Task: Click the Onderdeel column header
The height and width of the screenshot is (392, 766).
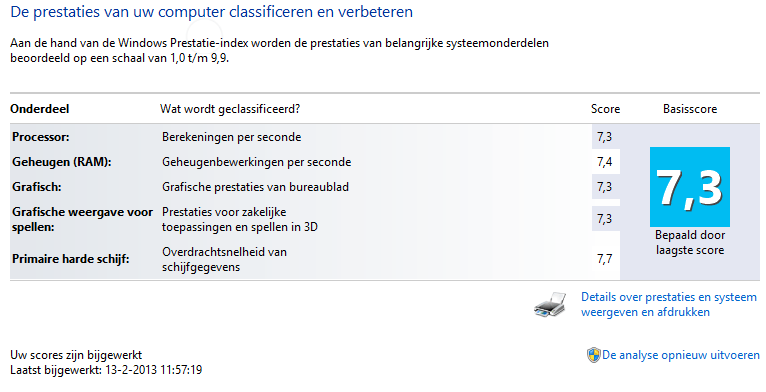Action: [40, 109]
